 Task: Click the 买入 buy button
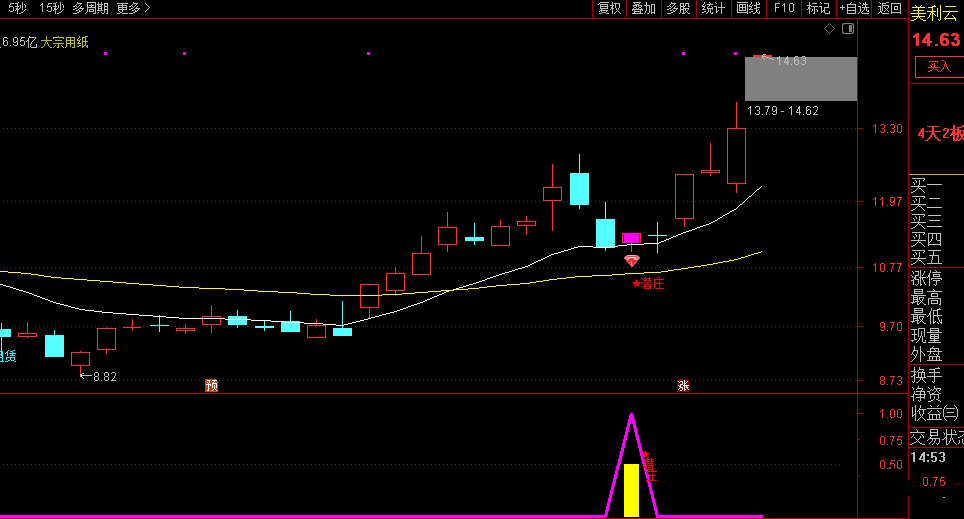[939, 67]
